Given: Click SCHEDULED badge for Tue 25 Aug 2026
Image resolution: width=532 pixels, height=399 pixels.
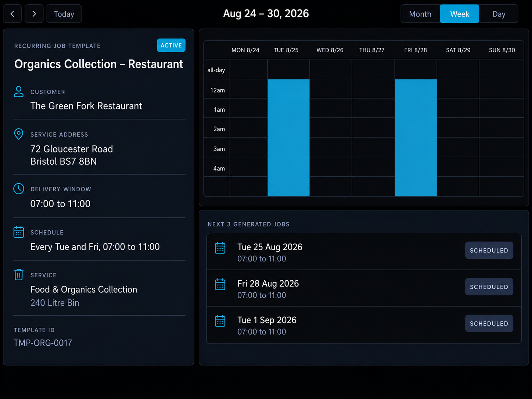Looking at the screenshot, I should (x=489, y=250).
